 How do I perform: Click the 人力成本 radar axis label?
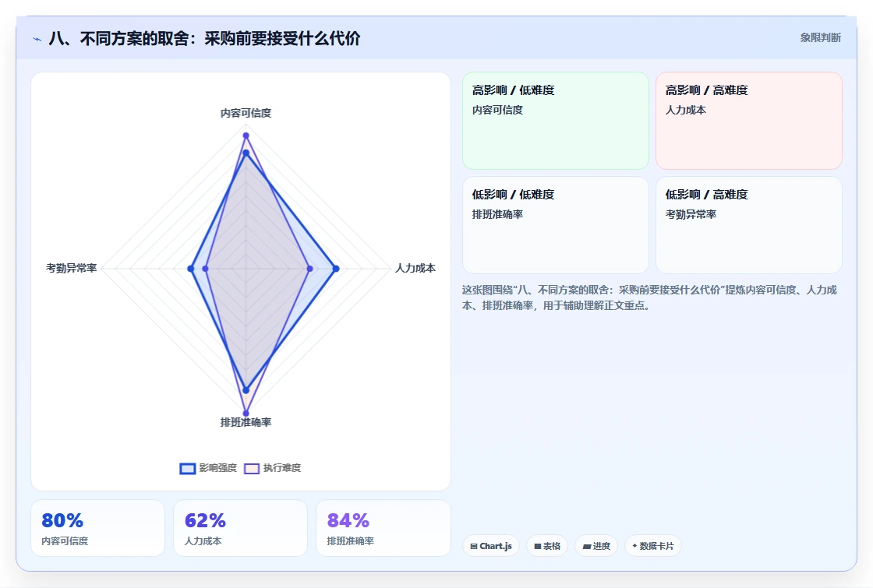(x=415, y=268)
